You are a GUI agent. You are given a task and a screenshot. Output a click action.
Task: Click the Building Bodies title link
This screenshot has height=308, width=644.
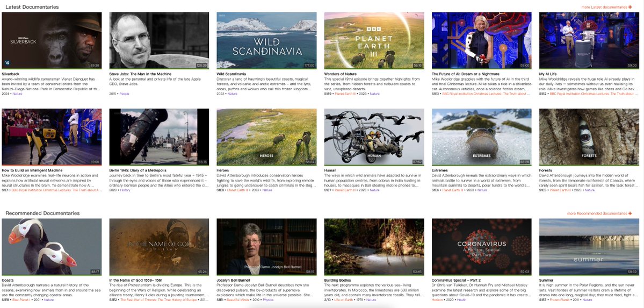coord(338,281)
